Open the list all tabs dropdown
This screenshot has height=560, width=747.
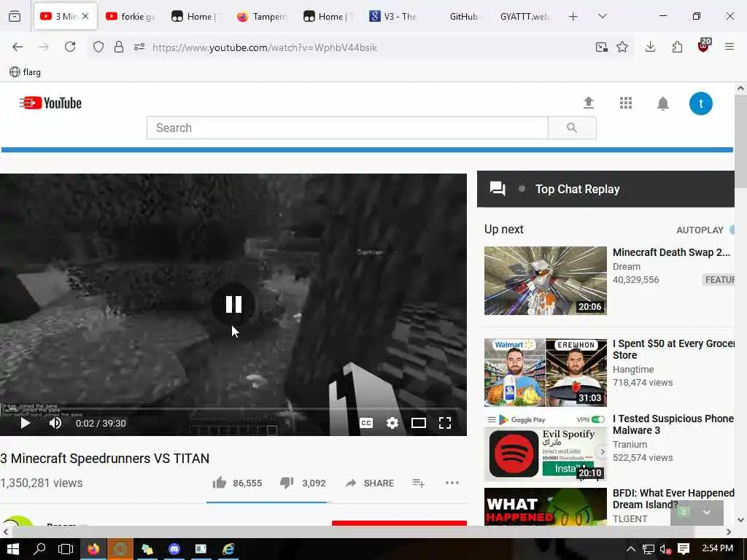point(603,16)
